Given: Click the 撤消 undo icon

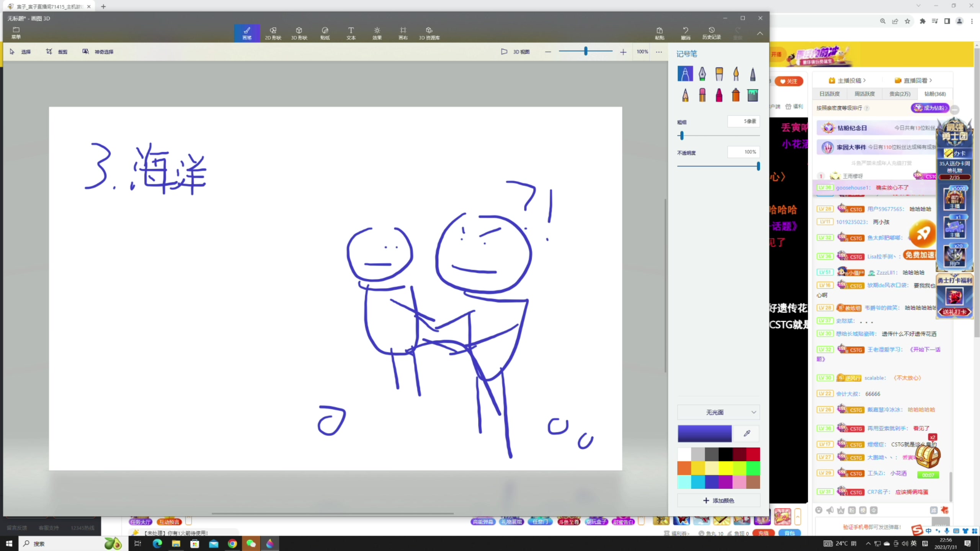Looking at the screenshot, I should click(x=685, y=33).
